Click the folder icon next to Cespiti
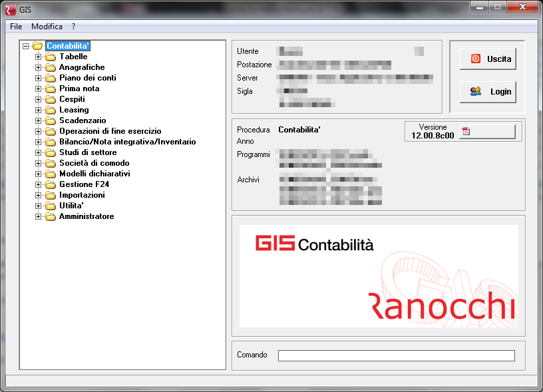543x392 pixels. pyautogui.click(x=51, y=99)
